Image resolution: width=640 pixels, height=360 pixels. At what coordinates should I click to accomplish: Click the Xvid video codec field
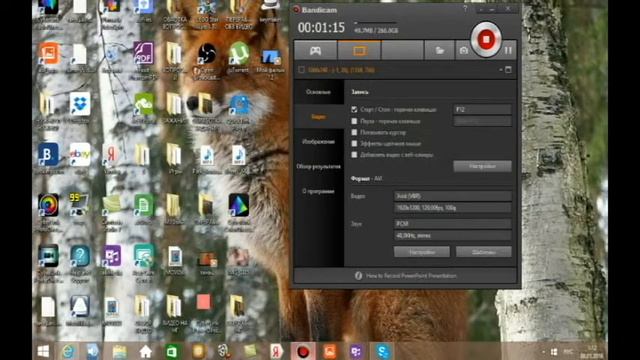tap(453, 196)
